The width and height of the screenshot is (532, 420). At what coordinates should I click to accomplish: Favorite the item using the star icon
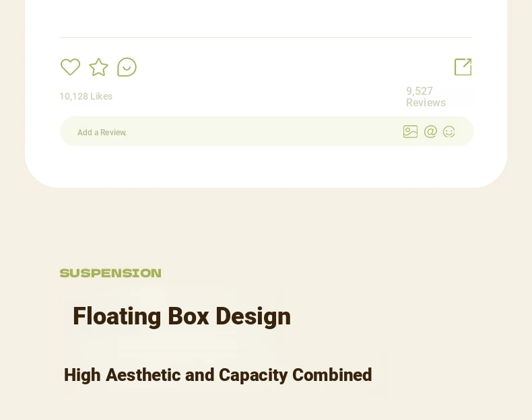point(99,67)
